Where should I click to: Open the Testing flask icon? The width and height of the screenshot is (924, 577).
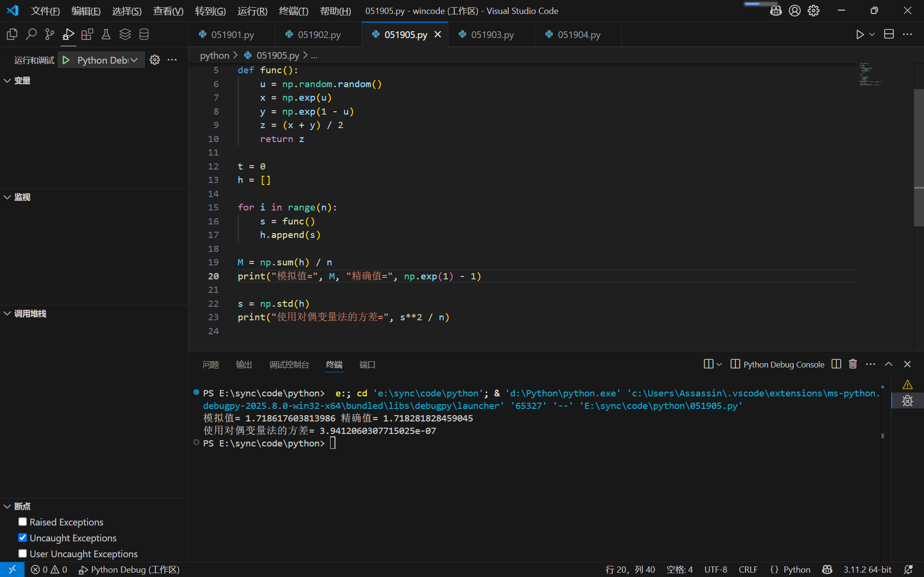(x=106, y=34)
